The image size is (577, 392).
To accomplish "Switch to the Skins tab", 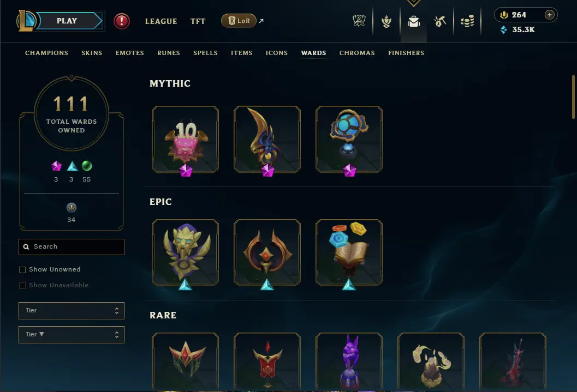I will [92, 53].
